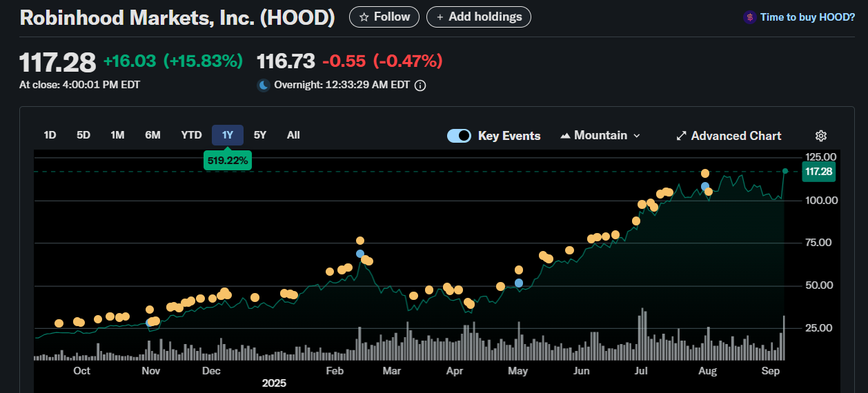Click the blue key event marker in early May

(x=519, y=283)
